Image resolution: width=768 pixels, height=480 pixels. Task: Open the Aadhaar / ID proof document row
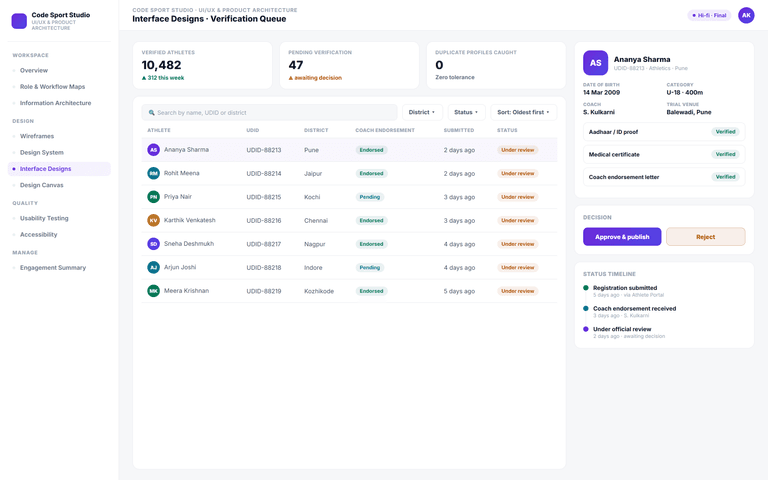664,132
